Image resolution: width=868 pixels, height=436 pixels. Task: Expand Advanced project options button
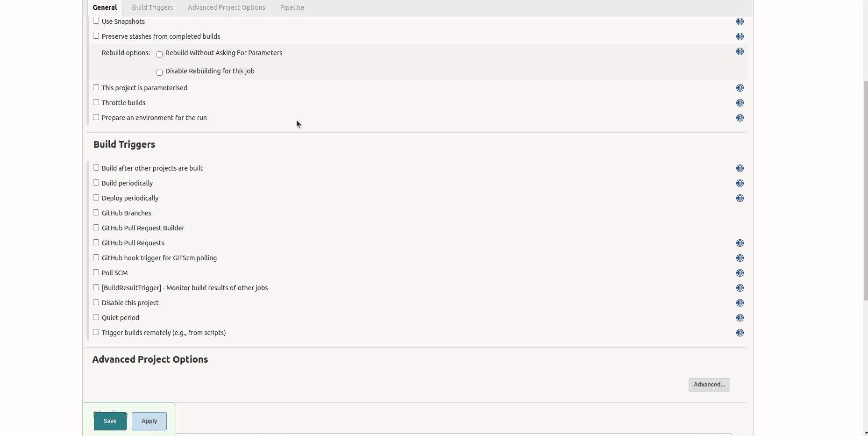pyautogui.click(x=709, y=385)
